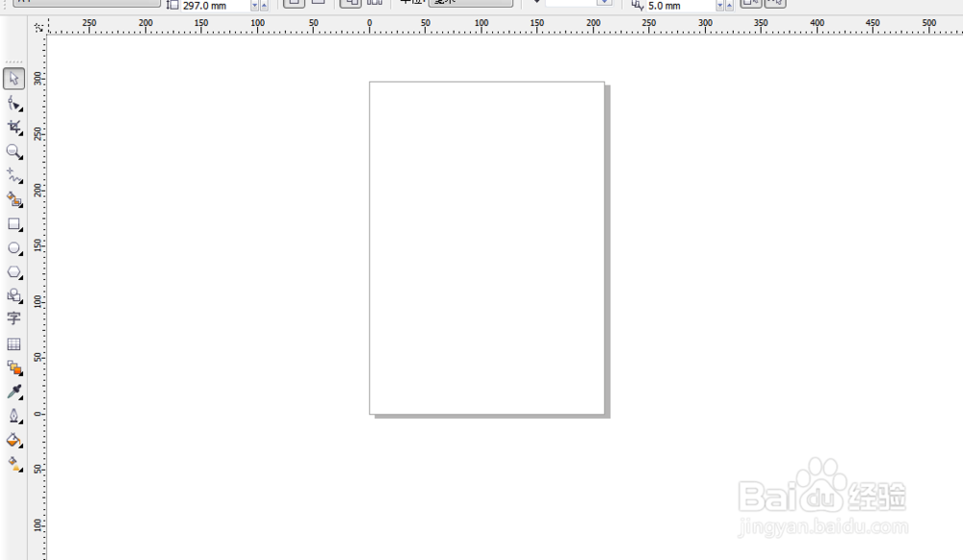Image resolution: width=963 pixels, height=560 pixels.
Task: Click the nudge offset spinner arrows
Action: coord(725,6)
